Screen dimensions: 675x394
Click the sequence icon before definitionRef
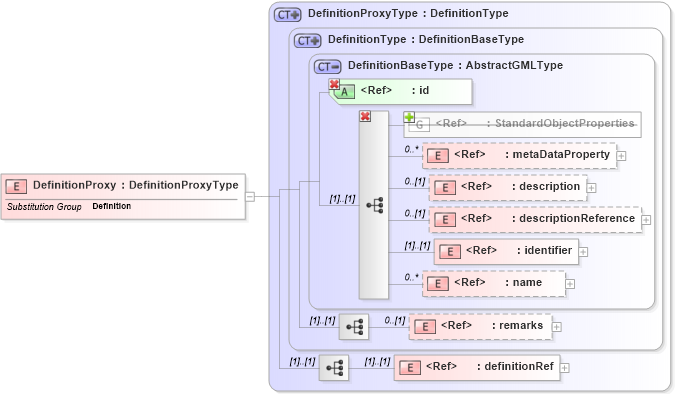coord(334,368)
